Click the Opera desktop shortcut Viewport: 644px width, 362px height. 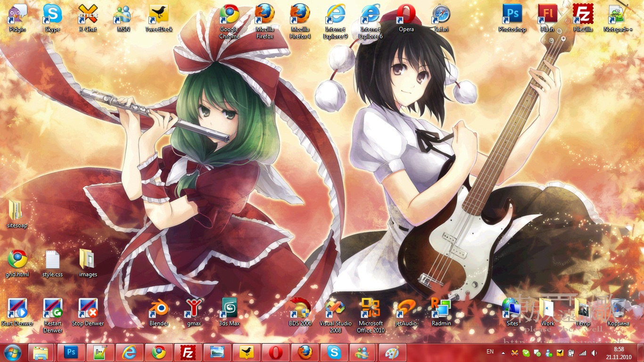pos(406,18)
